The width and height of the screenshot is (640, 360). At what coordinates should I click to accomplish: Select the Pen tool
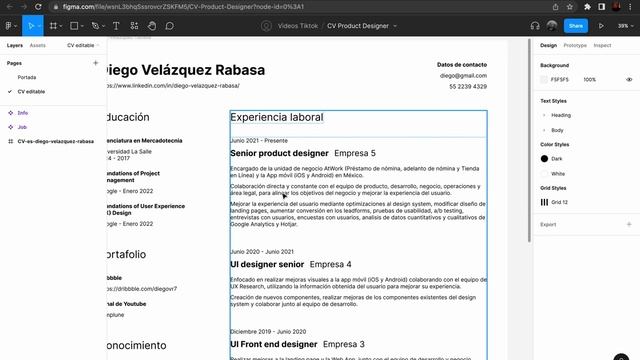[95, 26]
